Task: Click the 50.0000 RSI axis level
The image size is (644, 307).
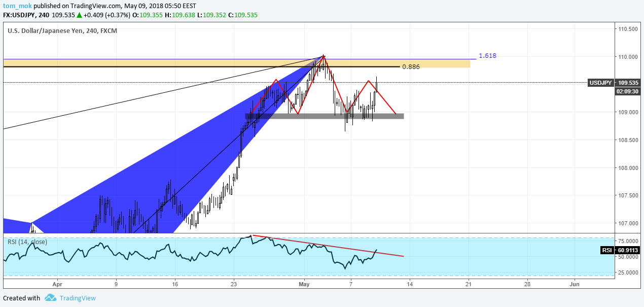Action: (x=628, y=257)
